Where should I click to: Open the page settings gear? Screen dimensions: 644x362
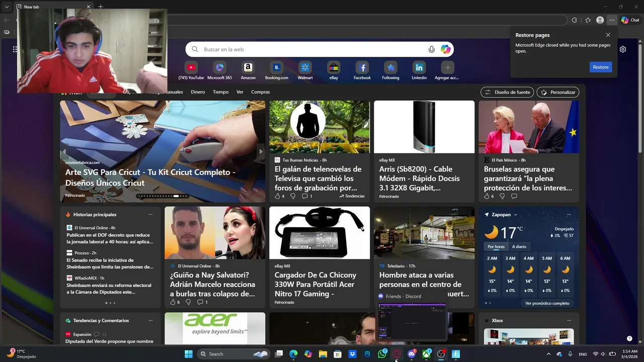click(x=623, y=49)
